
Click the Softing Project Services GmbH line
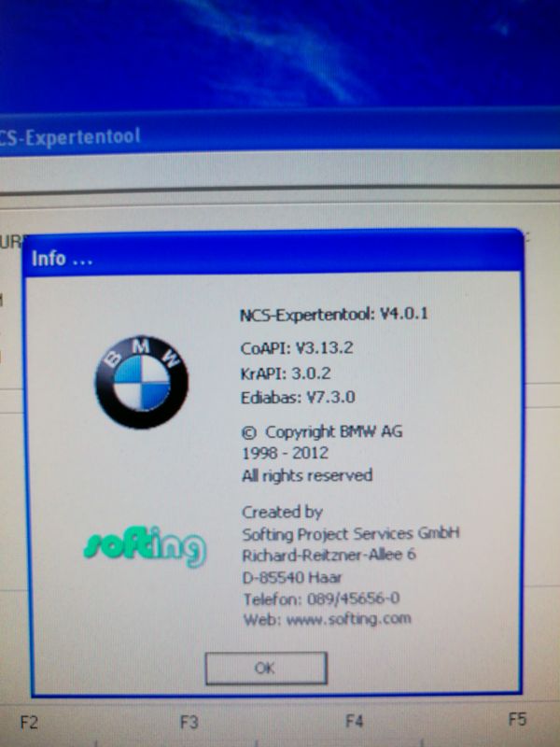(350, 534)
